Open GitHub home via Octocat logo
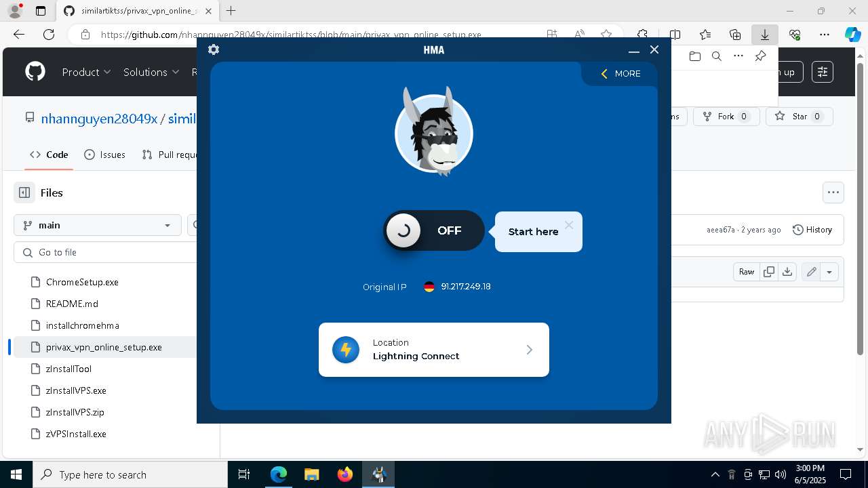The image size is (868, 488). 35,72
